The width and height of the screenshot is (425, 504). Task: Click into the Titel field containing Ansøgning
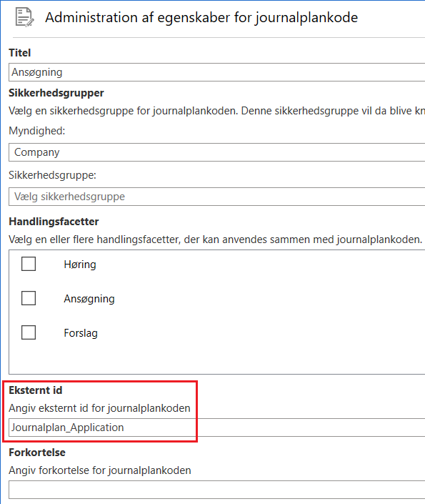[217, 72]
